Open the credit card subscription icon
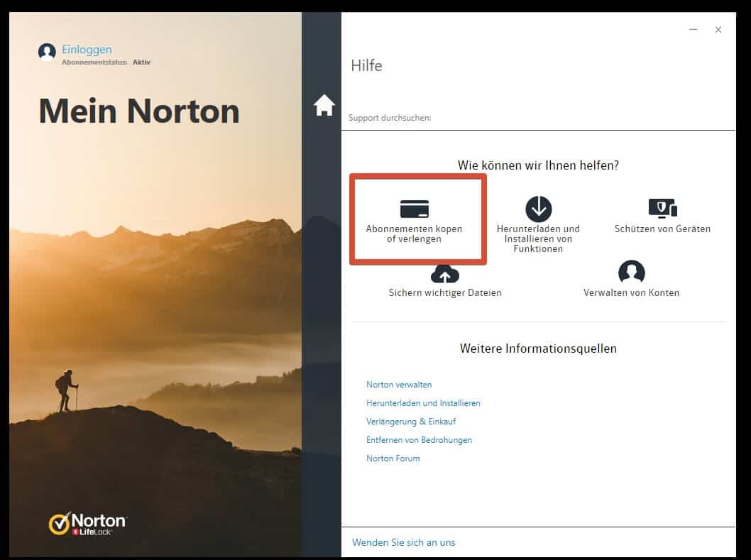 point(415,209)
